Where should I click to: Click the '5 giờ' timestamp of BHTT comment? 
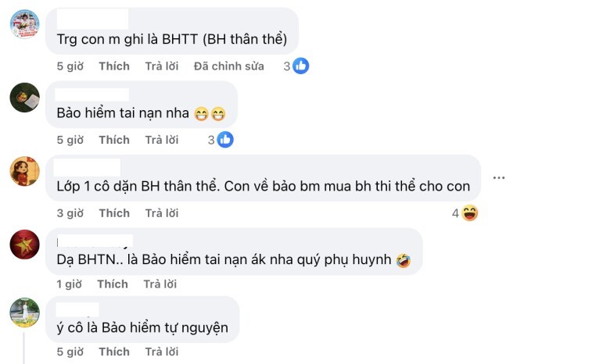pyautogui.click(x=70, y=66)
